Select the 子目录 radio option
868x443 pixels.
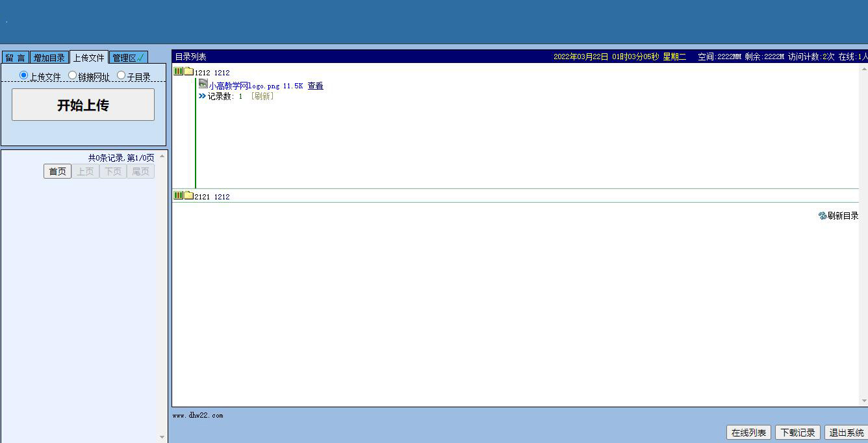pyautogui.click(x=121, y=75)
